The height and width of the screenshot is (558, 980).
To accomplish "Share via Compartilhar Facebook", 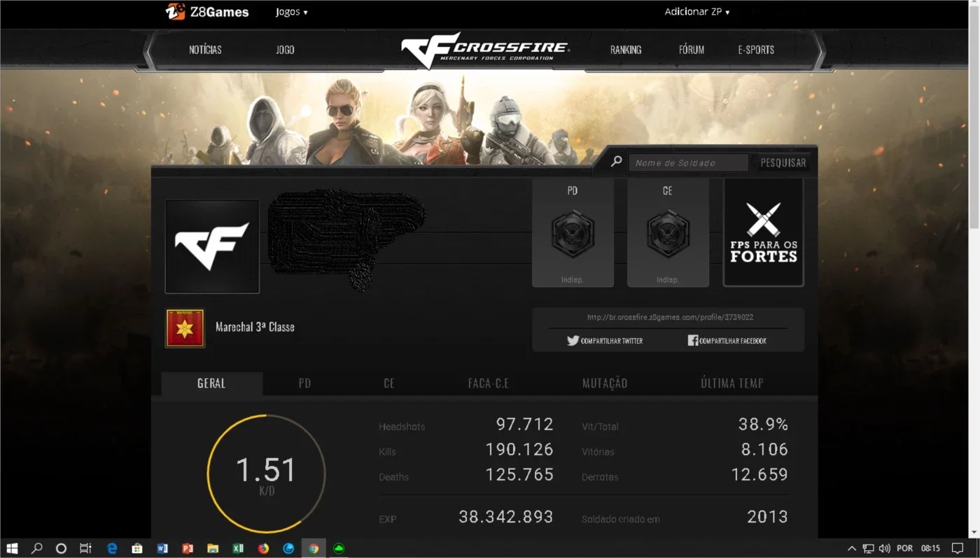I will click(x=727, y=340).
